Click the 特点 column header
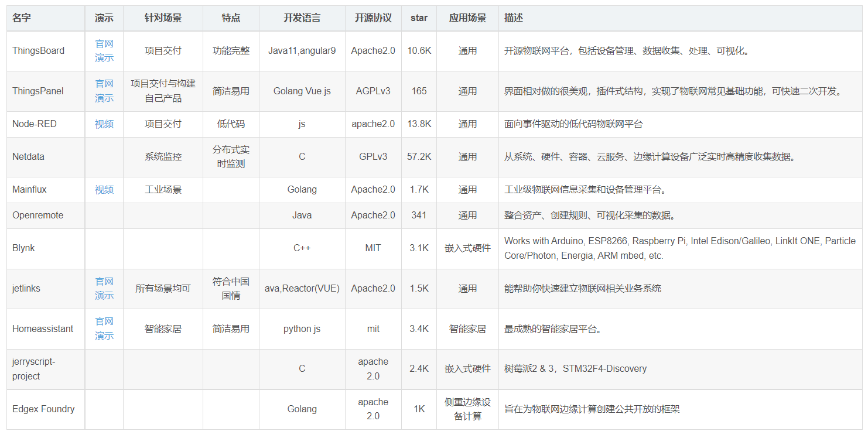The height and width of the screenshot is (438, 868). pos(231,18)
